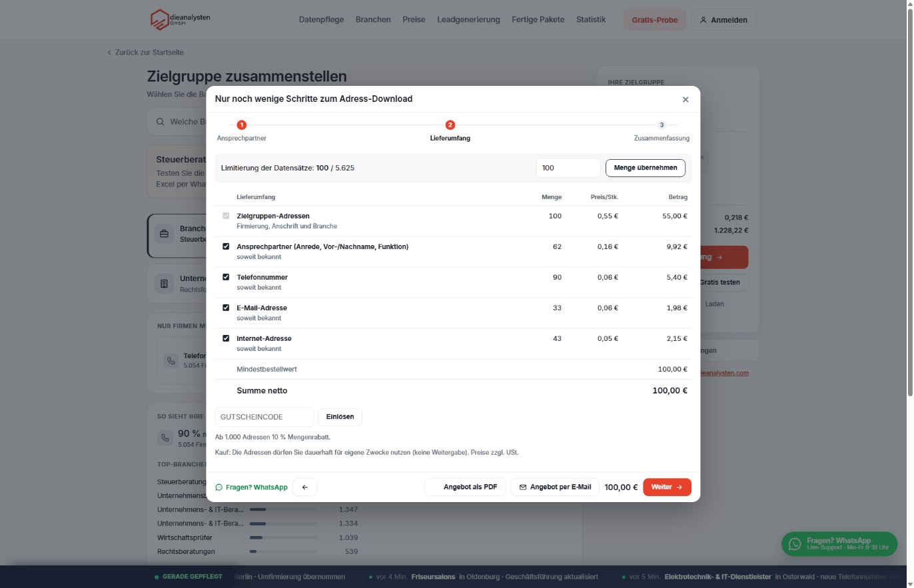The width and height of the screenshot is (914, 588).
Task: Click the briefcase icon on the Branche card
Action: pyautogui.click(x=163, y=234)
